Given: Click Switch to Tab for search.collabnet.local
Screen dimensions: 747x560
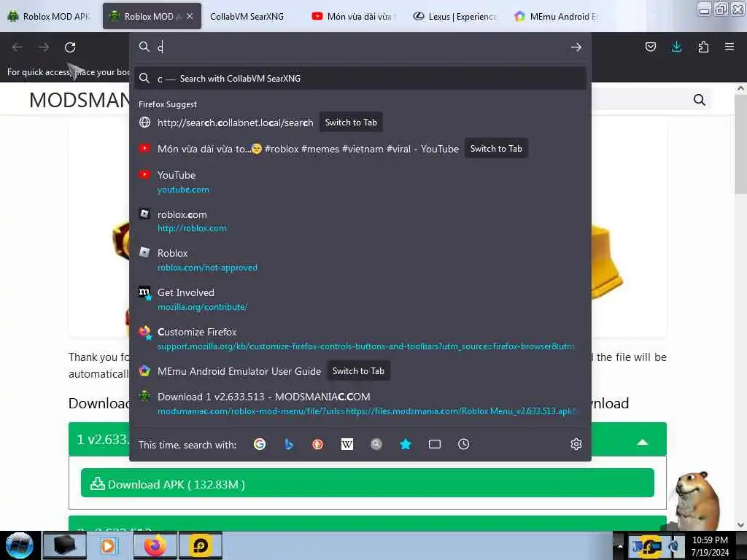Looking at the screenshot, I should (x=351, y=122).
